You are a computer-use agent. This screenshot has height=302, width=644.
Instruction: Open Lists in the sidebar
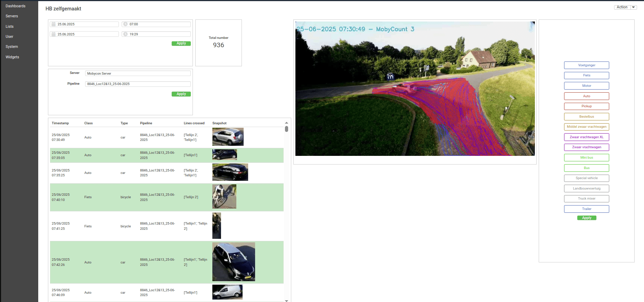pyautogui.click(x=10, y=27)
